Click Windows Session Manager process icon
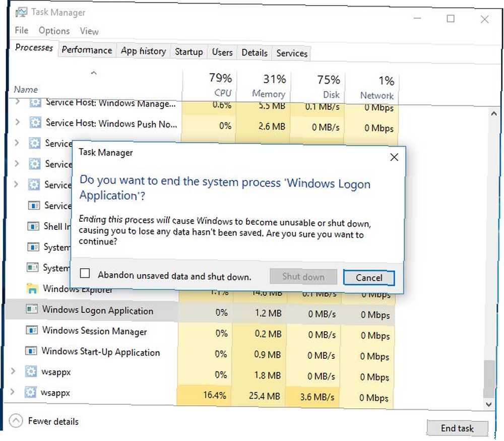This screenshot has height=441, width=504. (31, 330)
